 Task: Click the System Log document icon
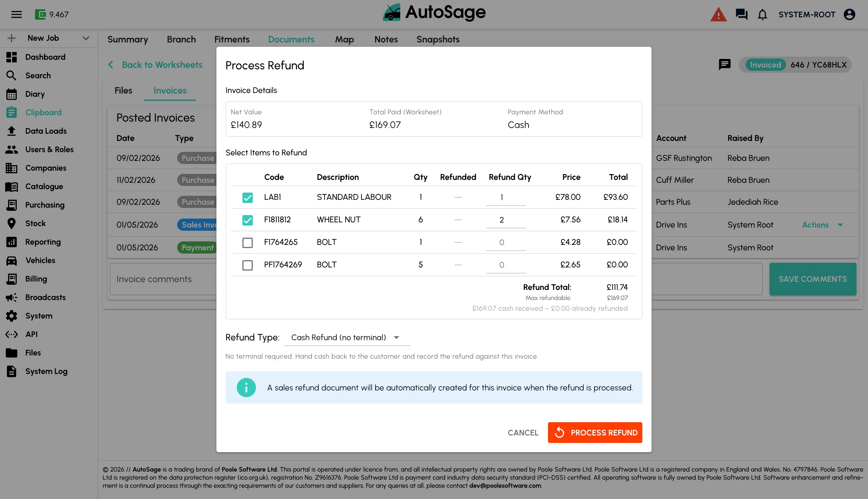tap(12, 371)
